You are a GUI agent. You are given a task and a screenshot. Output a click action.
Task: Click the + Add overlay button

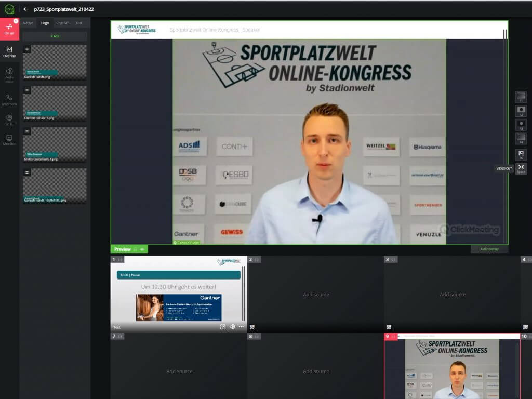point(55,36)
